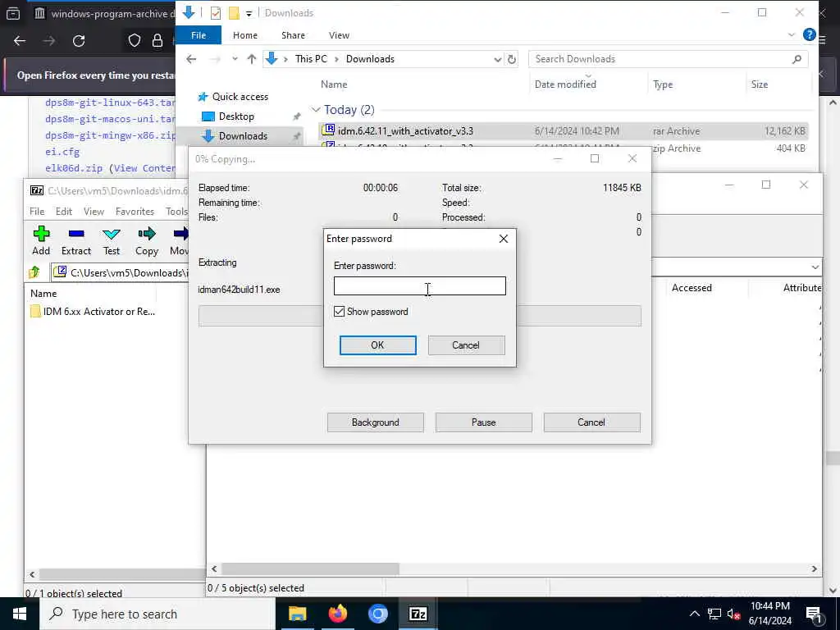Screen dimensions: 840x630
Task: Click the 7-Zip Test toolbar icon
Action: point(112,240)
